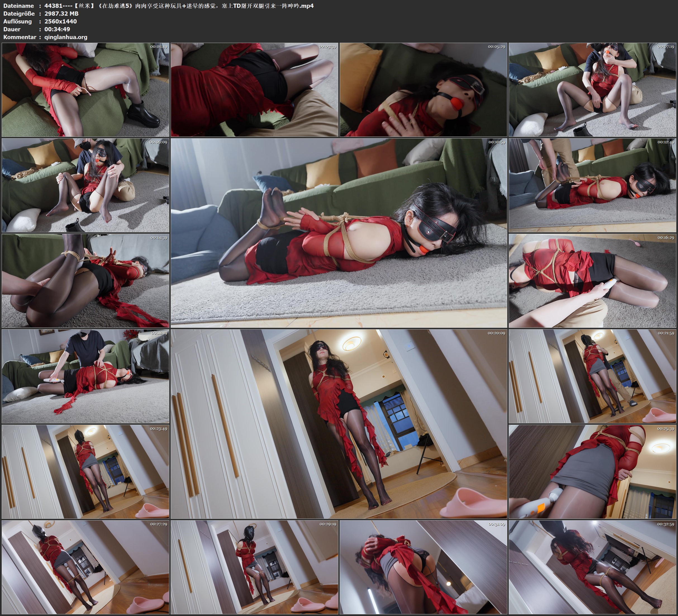Open the large frame at 00:10:59
Viewport: 678px width, 616px height.
339,233
